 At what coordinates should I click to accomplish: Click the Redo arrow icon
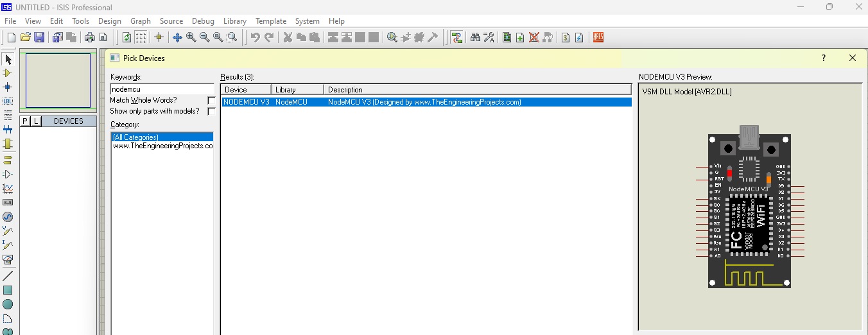269,37
